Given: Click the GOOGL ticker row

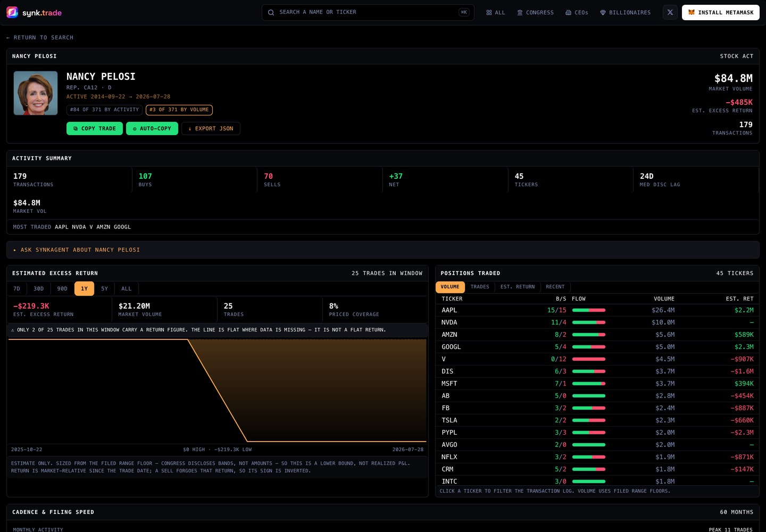Looking at the screenshot, I should [x=597, y=347].
